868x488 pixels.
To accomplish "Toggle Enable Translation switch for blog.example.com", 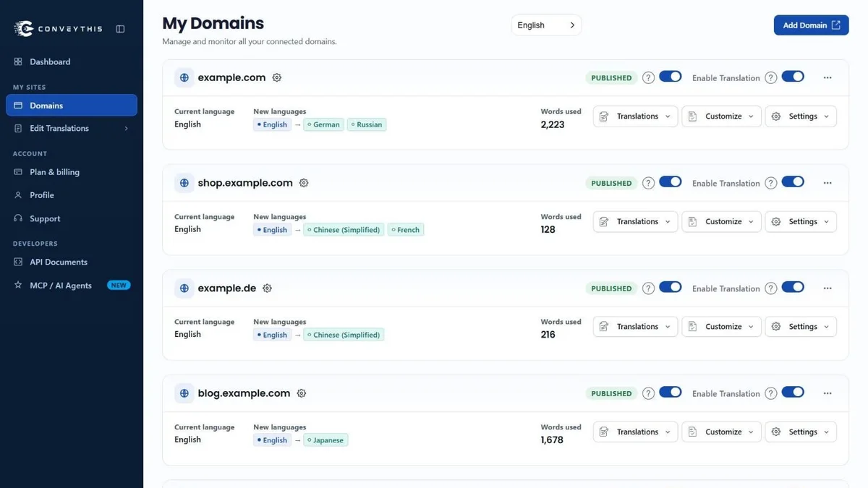I will (793, 393).
